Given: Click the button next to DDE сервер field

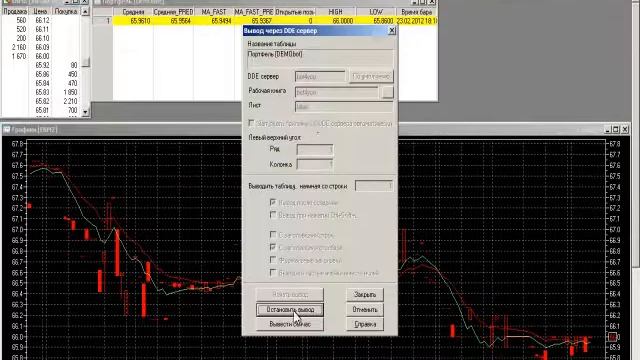Looking at the screenshot, I should (x=371, y=76).
